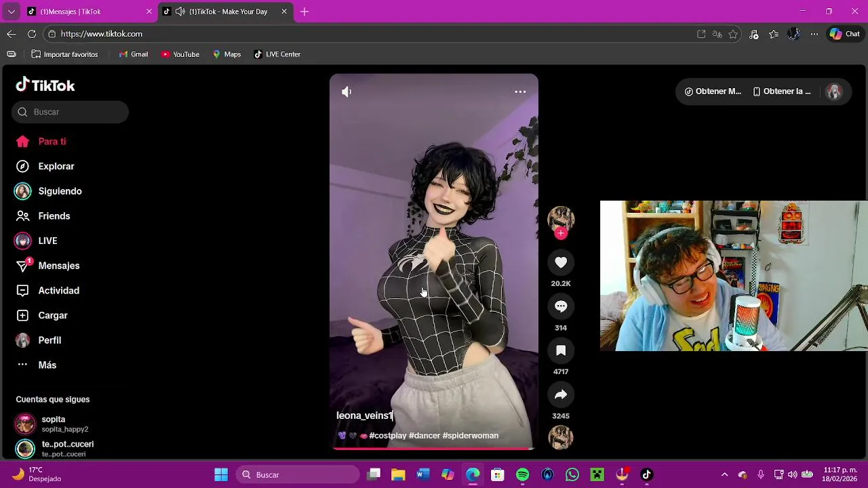Mute the TikTok video sound

click(x=347, y=91)
